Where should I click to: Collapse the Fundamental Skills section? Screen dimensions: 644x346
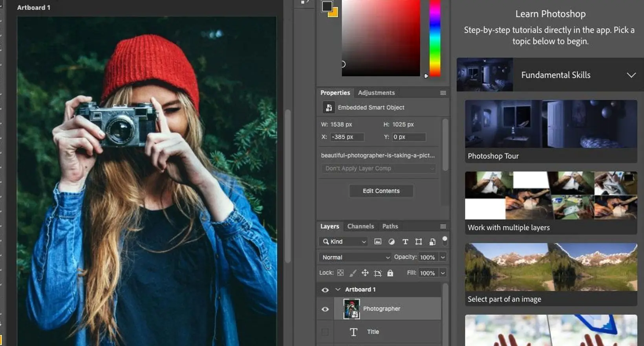point(631,75)
